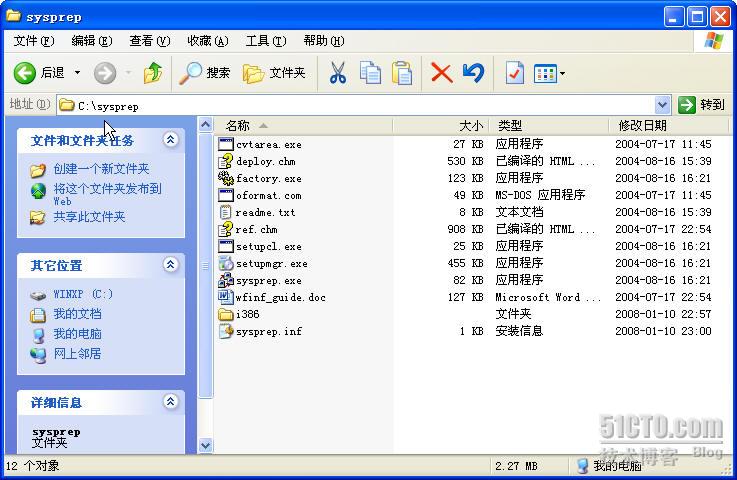Viewport: 737px width, 480px height.
Task: Select the ref.chm help file icon
Action: [226, 229]
